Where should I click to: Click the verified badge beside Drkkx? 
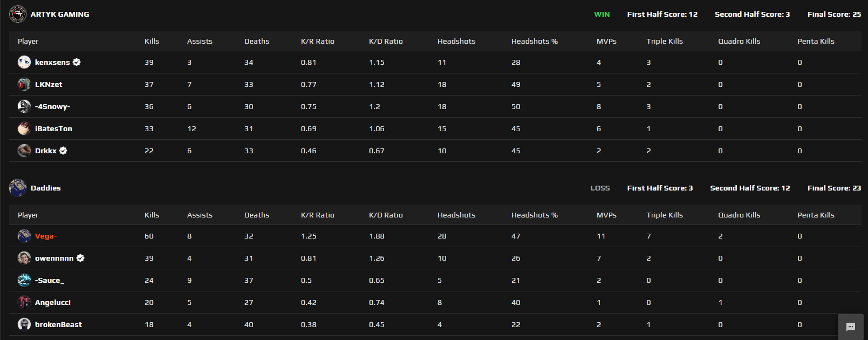click(x=63, y=151)
